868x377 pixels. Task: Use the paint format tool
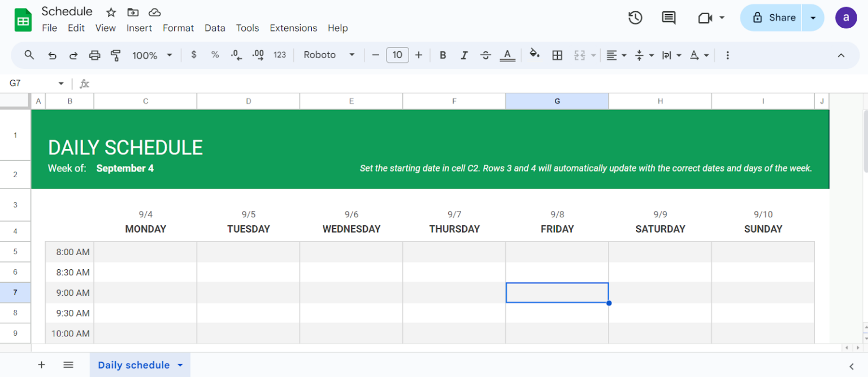116,55
